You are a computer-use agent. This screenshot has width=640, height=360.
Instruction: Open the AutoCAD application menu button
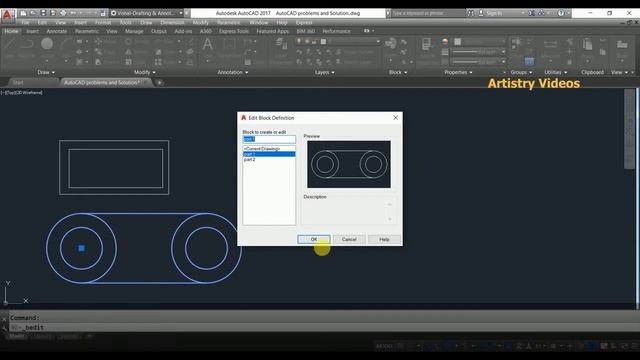7,16
